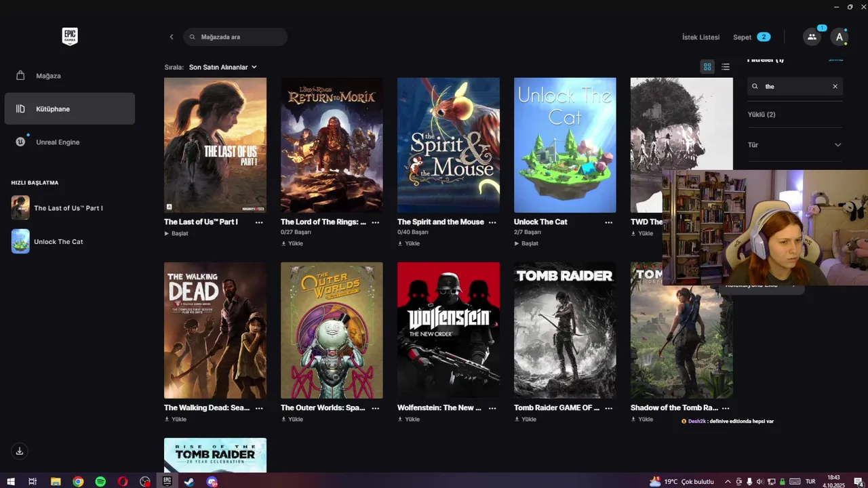Click Yükle under The Spirit and the Mouse
Image resolution: width=868 pixels, height=488 pixels.
[409, 243]
